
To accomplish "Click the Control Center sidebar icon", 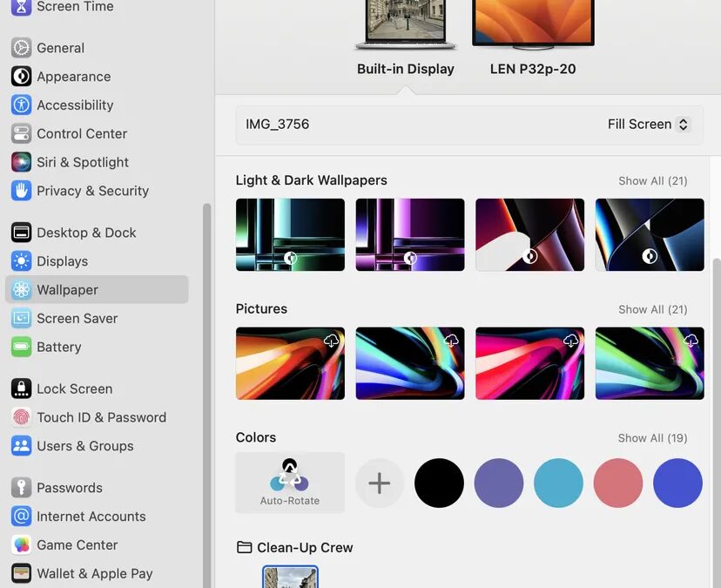I will (21, 134).
